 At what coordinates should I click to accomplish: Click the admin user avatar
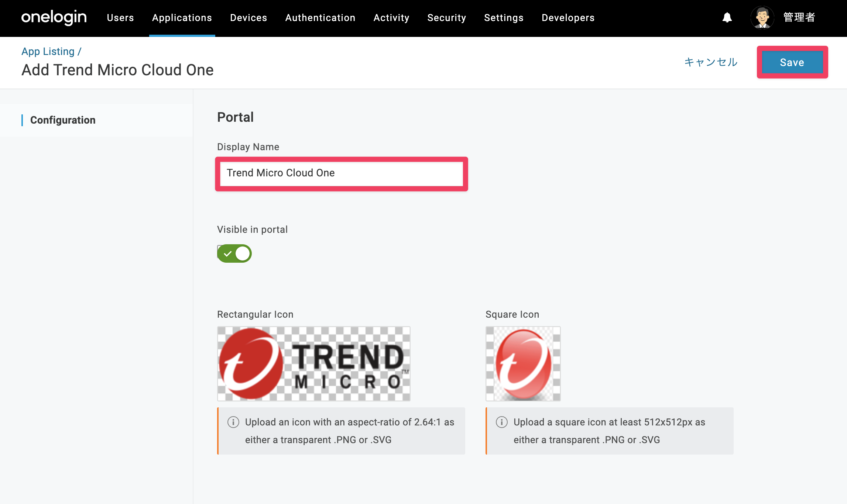(x=762, y=17)
